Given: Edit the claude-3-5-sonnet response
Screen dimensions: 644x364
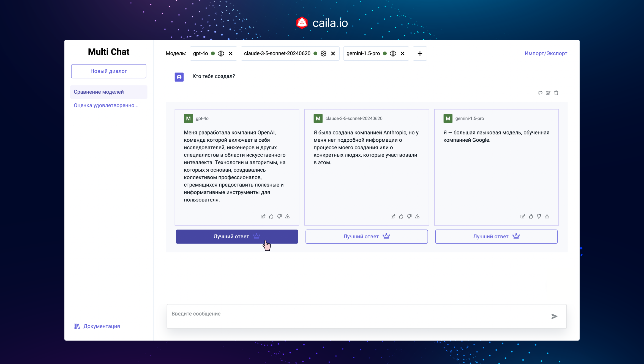Looking at the screenshot, I should [x=393, y=216].
